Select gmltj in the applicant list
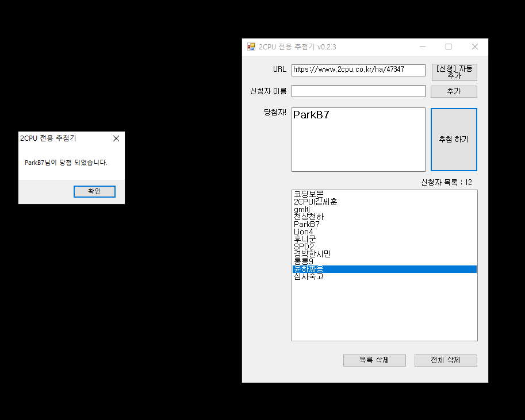Image resolution: width=525 pixels, height=420 pixels. (384, 209)
